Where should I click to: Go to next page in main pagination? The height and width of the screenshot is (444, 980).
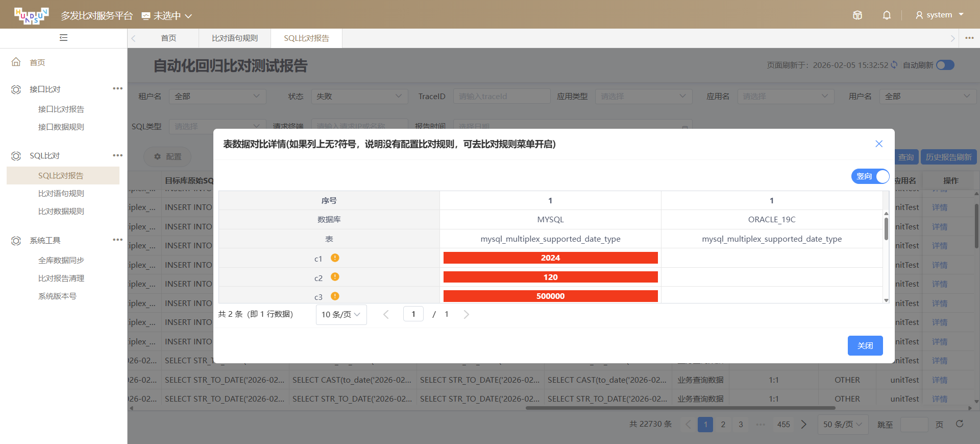(x=804, y=424)
